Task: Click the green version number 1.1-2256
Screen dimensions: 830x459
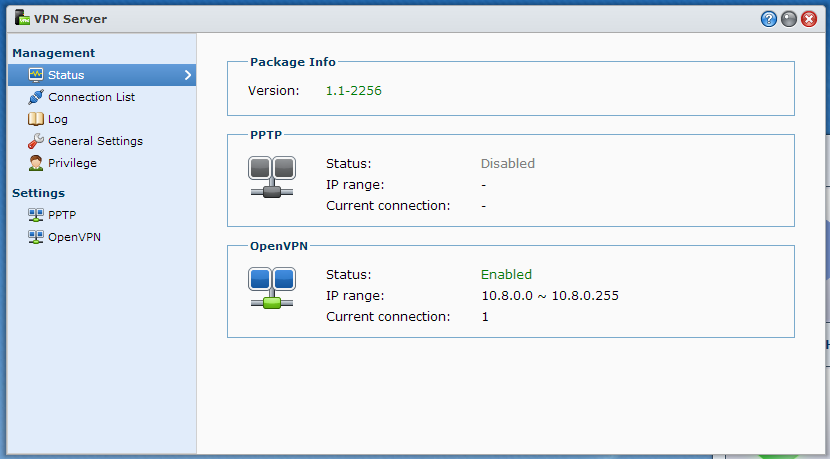Action: tap(354, 91)
